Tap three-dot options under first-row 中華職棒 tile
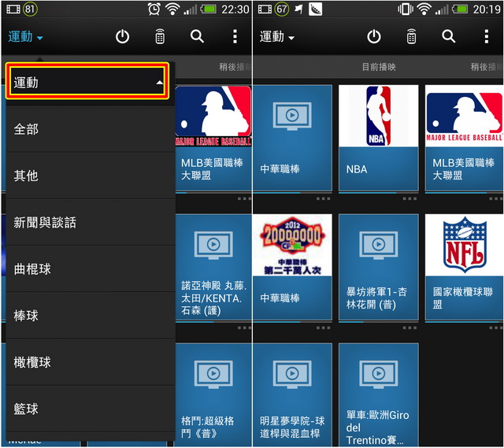 coord(323,199)
